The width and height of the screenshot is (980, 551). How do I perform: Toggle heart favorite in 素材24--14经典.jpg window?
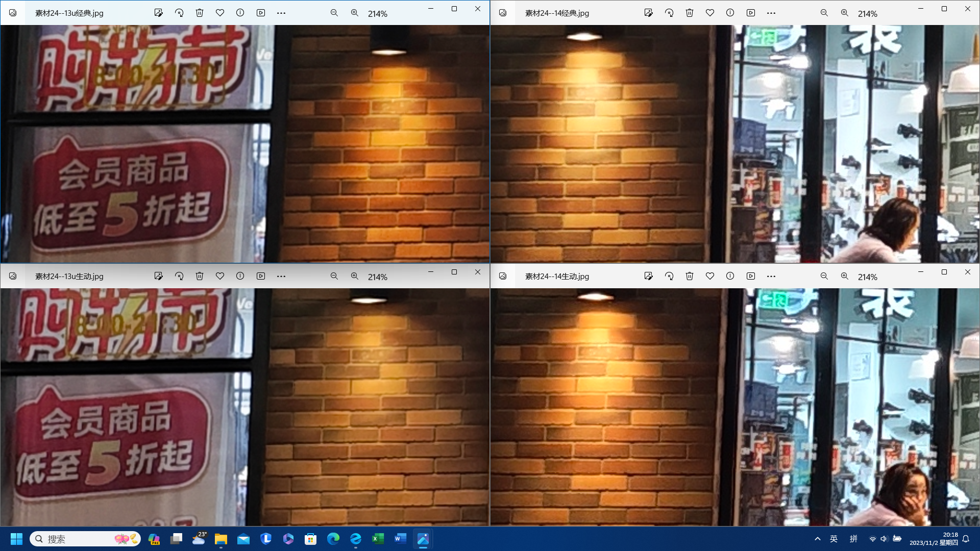click(710, 13)
